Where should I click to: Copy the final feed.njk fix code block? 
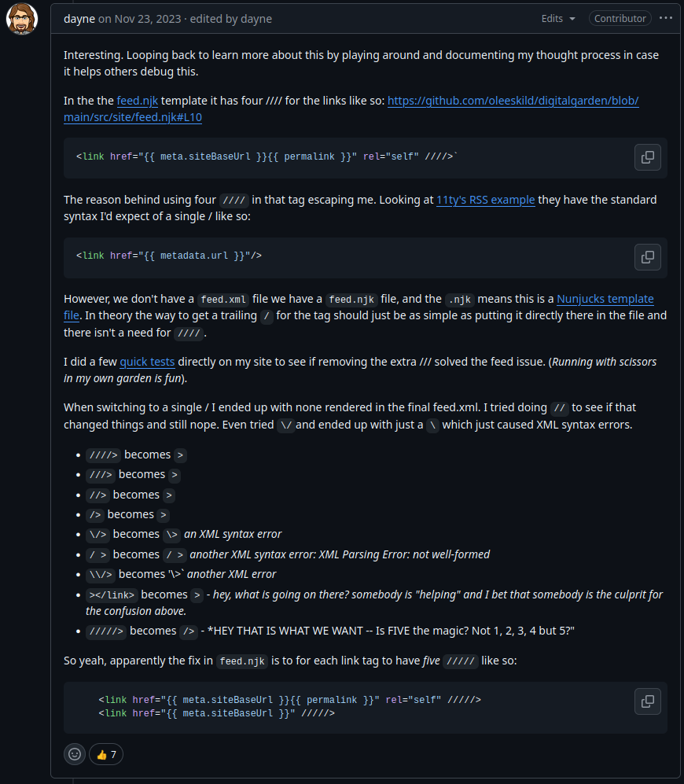(x=647, y=701)
